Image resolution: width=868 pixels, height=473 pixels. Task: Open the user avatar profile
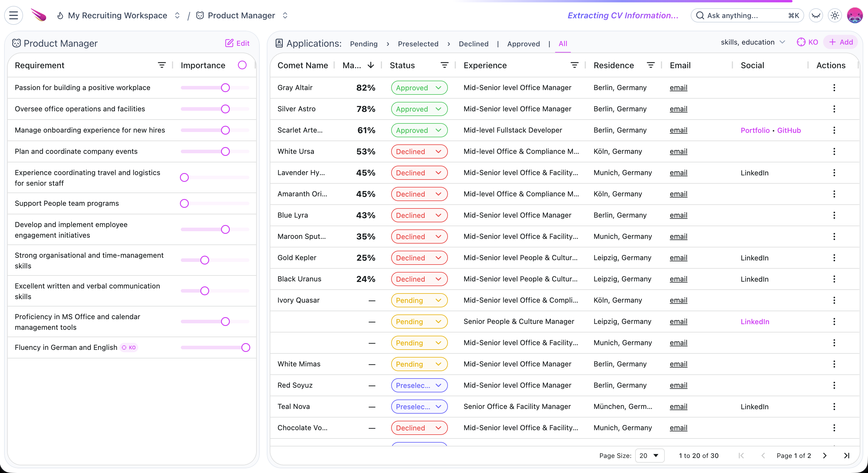(854, 15)
